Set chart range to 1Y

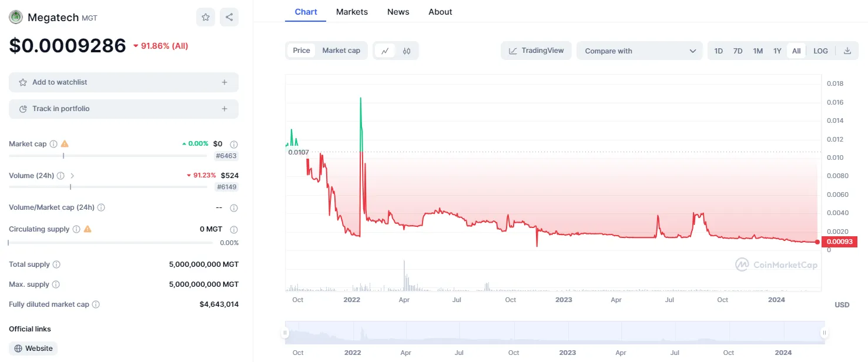777,51
